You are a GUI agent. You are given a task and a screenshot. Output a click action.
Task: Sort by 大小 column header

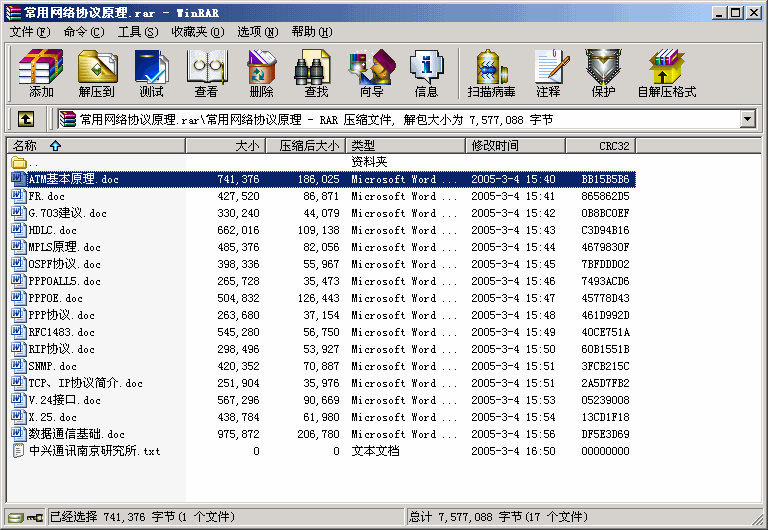(226, 145)
